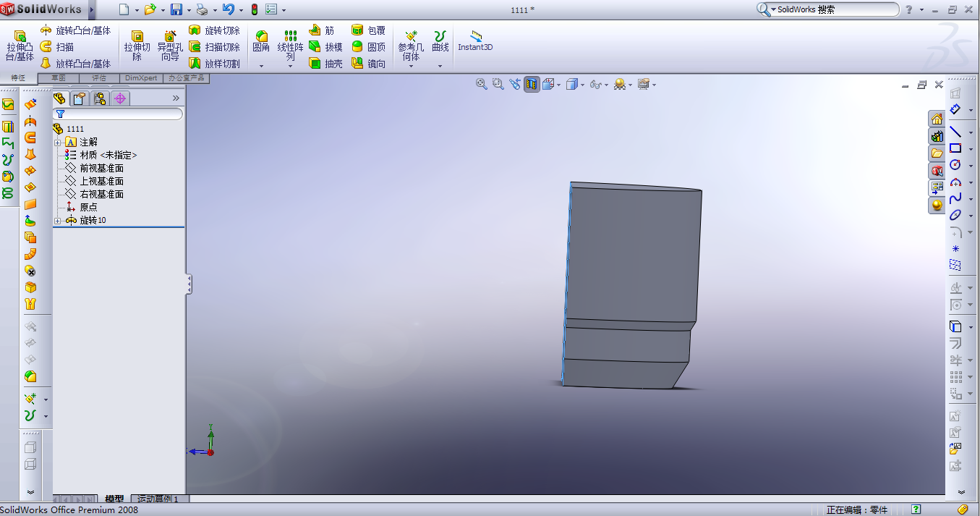Switch to the 草图 sketch tab
Viewport: 980px width, 516px height.
tap(59, 77)
